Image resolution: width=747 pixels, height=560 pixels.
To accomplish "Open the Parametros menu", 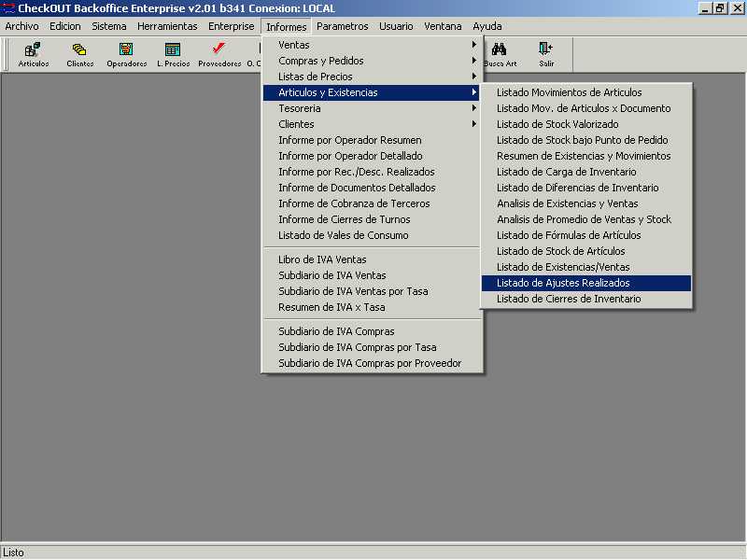I will [343, 26].
